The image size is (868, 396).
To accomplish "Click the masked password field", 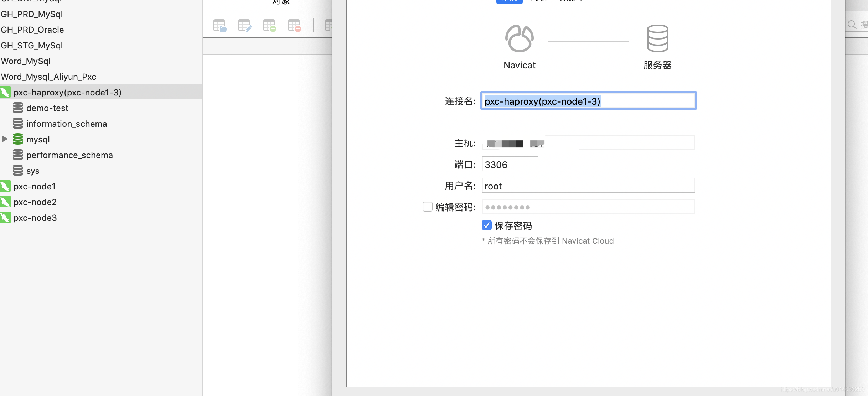I will (x=588, y=207).
